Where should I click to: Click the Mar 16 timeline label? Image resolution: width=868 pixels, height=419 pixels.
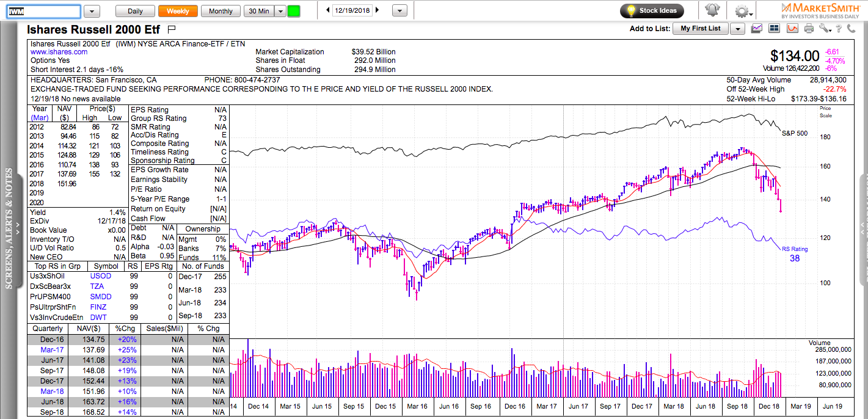coord(418,406)
